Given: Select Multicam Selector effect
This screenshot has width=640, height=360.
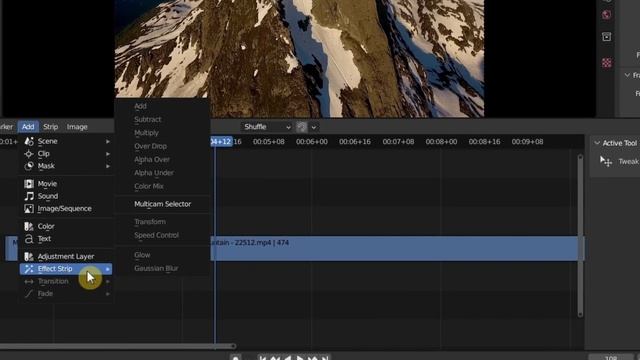Looking at the screenshot, I should click(163, 204).
